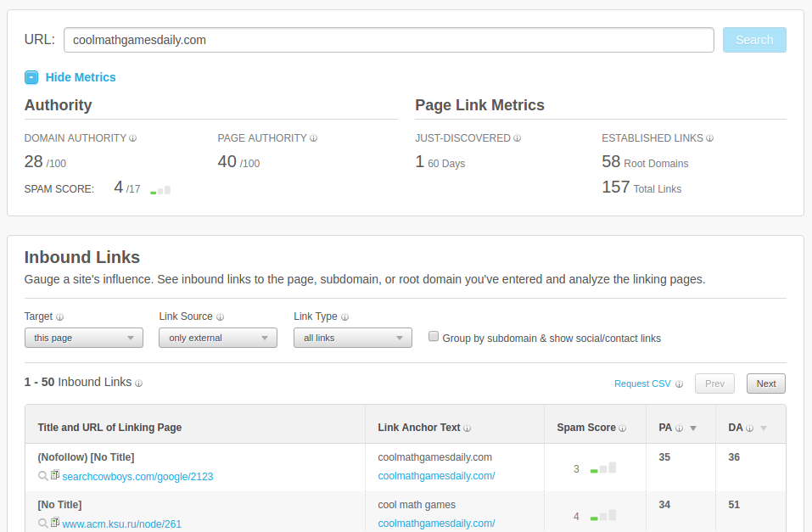
Task: Expand the Link Type 'all links' dropdown
Action: [353, 338]
